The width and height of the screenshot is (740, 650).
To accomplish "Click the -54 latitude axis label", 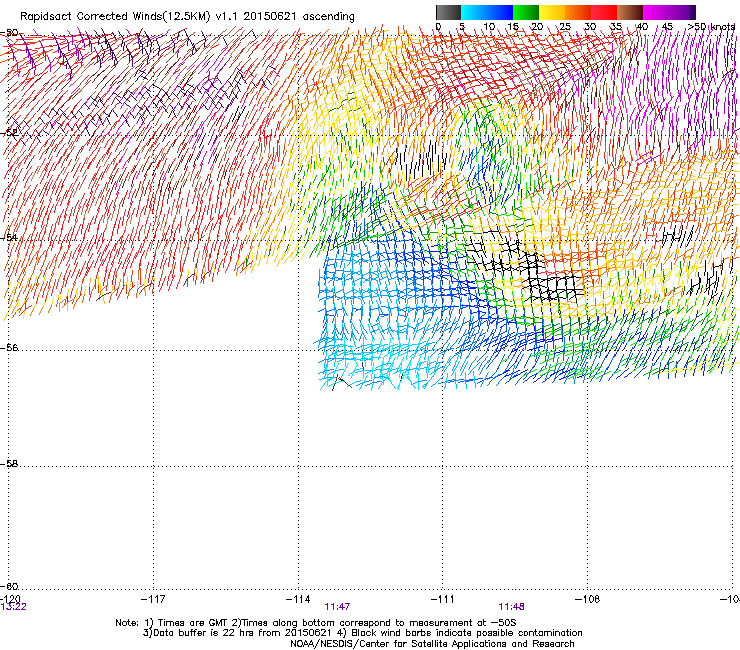I will (9, 237).
